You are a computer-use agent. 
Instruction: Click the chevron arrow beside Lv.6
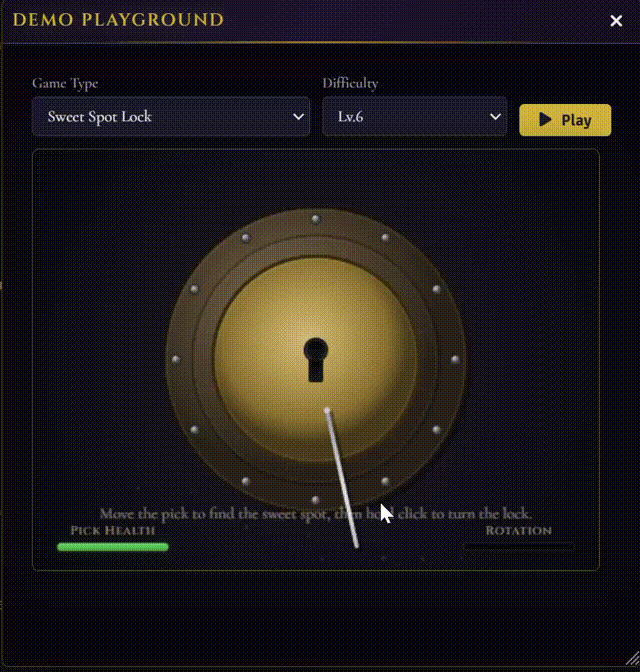pyautogui.click(x=496, y=117)
